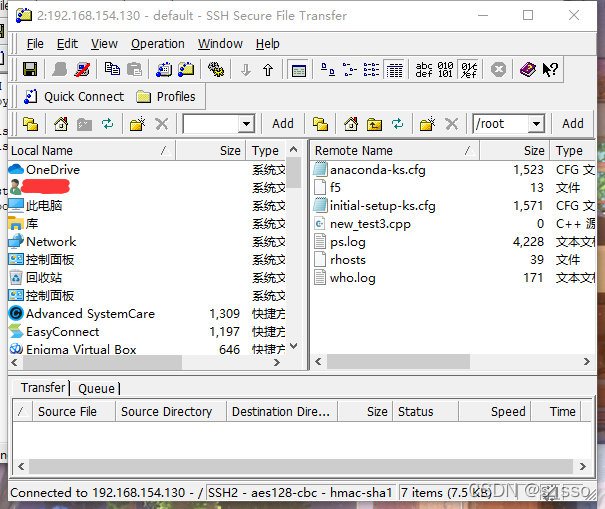The width and height of the screenshot is (605, 509).
Task: Open the View menu
Action: (104, 44)
